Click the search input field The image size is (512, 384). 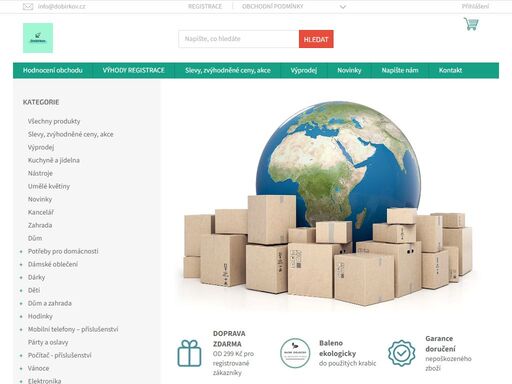pyautogui.click(x=239, y=39)
